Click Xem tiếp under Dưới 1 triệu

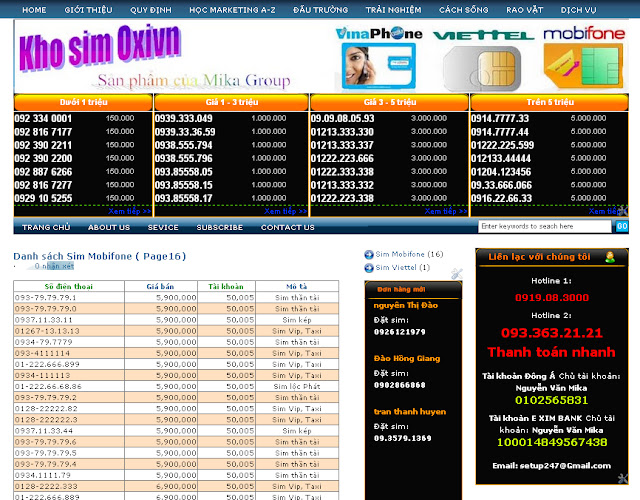pyautogui.click(x=130, y=211)
